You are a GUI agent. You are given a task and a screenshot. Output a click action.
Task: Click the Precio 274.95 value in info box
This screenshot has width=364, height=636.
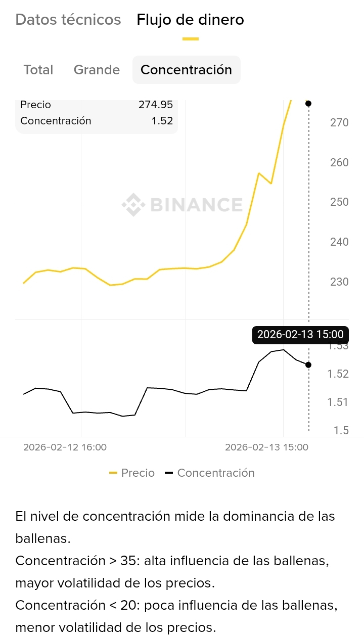pos(156,105)
